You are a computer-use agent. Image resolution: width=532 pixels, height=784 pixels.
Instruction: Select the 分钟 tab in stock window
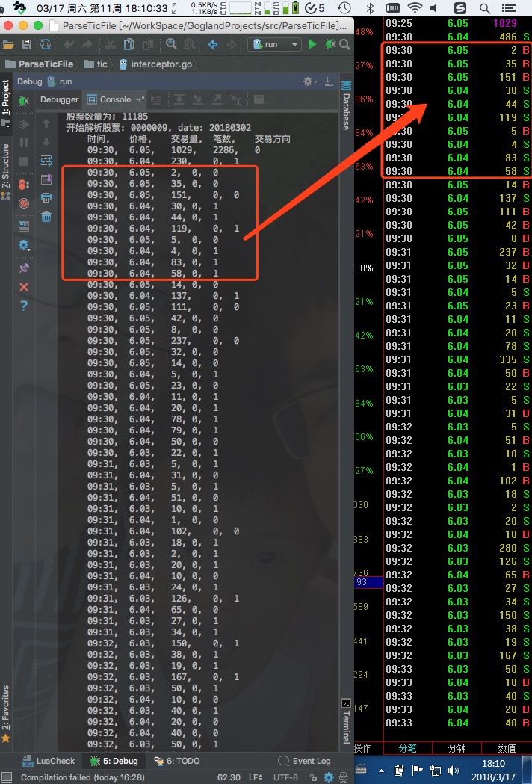(x=457, y=748)
